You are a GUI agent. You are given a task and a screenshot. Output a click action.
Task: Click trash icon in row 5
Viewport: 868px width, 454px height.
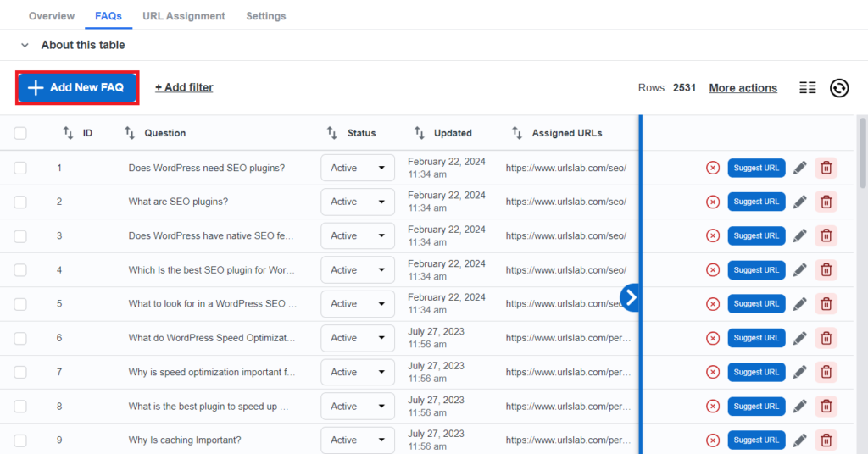click(826, 304)
